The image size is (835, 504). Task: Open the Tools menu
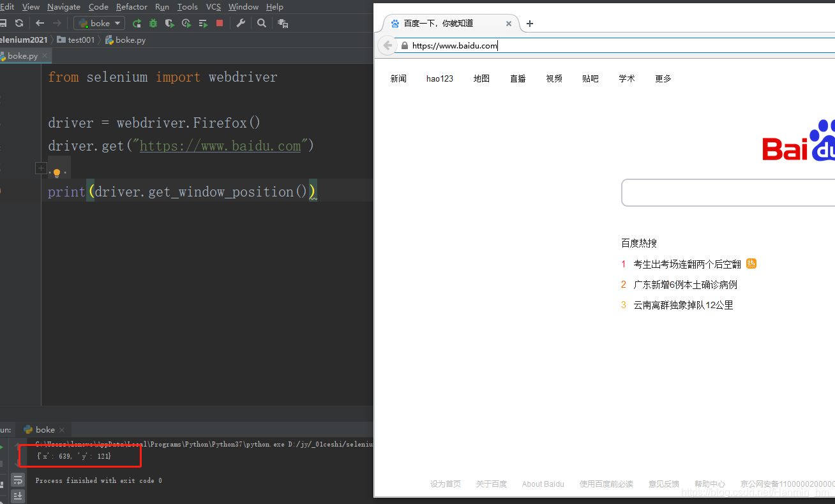click(187, 6)
